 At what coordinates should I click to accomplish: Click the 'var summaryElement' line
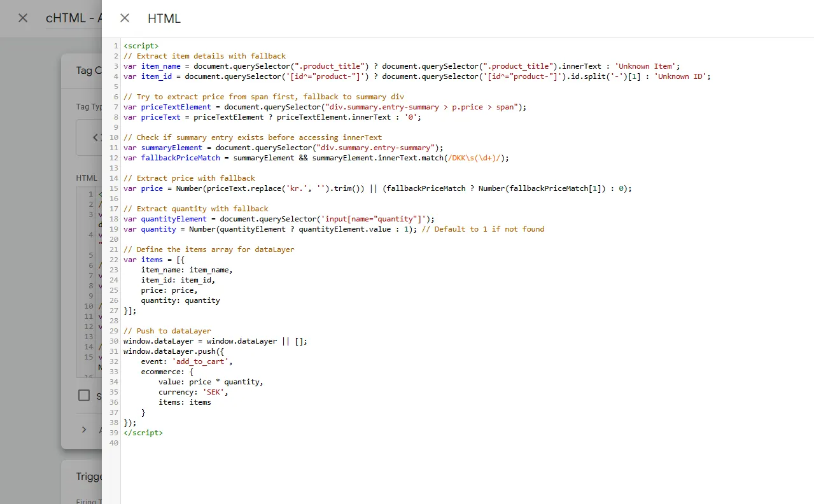(x=283, y=148)
